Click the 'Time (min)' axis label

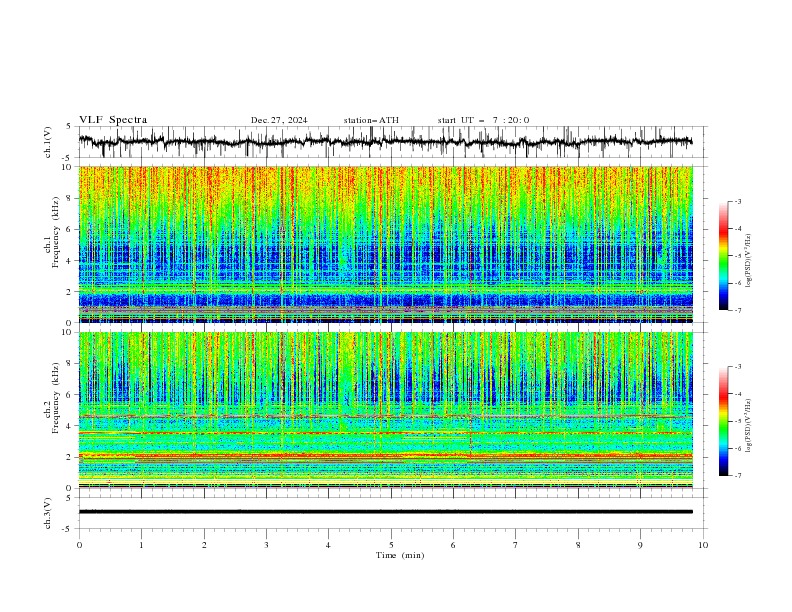coord(400,555)
